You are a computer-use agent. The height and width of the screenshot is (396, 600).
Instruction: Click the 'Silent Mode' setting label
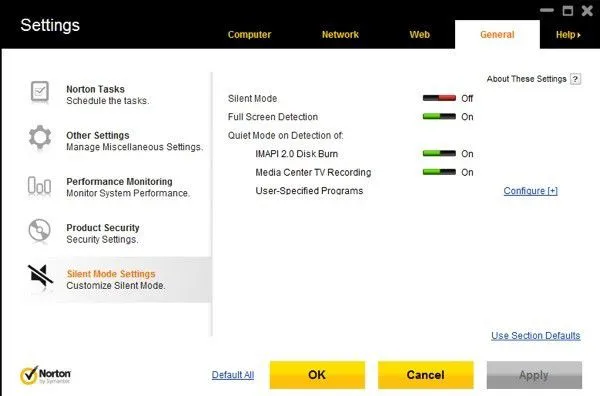tap(252, 99)
